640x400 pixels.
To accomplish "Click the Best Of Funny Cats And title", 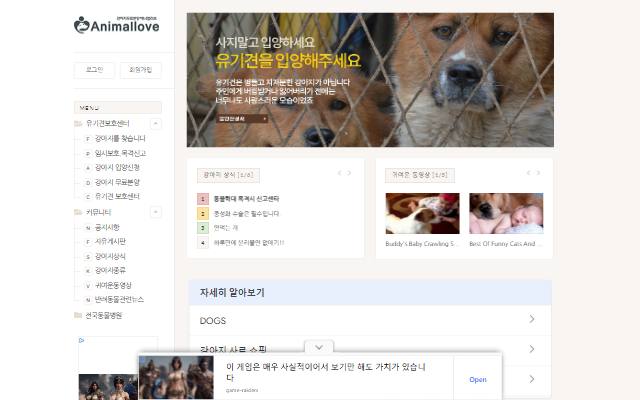I will pos(506,244).
